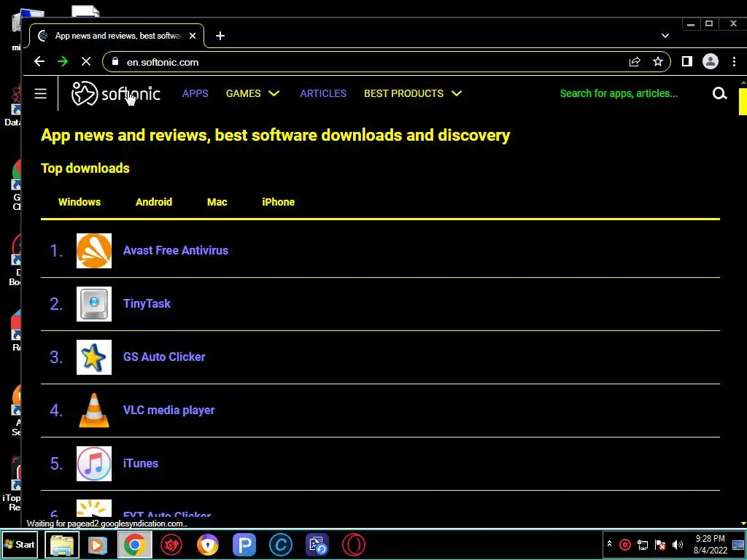The image size is (747, 560).
Task: Expand the GAMES dropdown
Action: (x=252, y=93)
